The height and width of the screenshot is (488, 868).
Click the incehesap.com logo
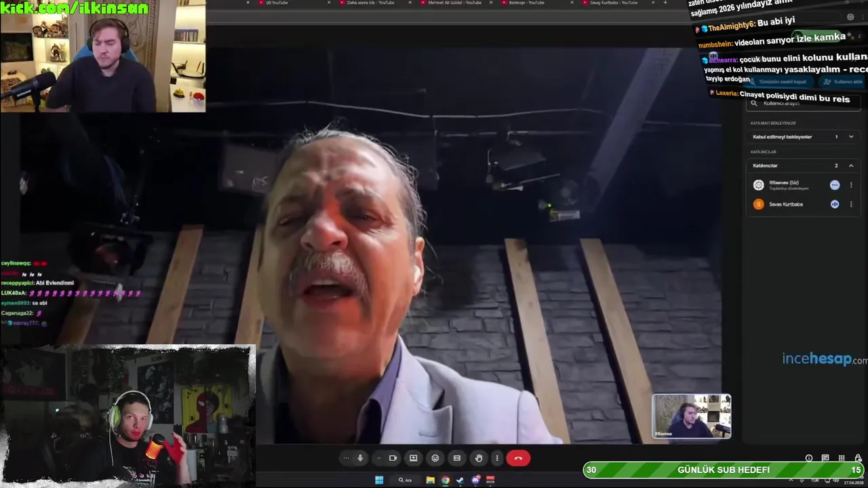(x=825, y=359)
